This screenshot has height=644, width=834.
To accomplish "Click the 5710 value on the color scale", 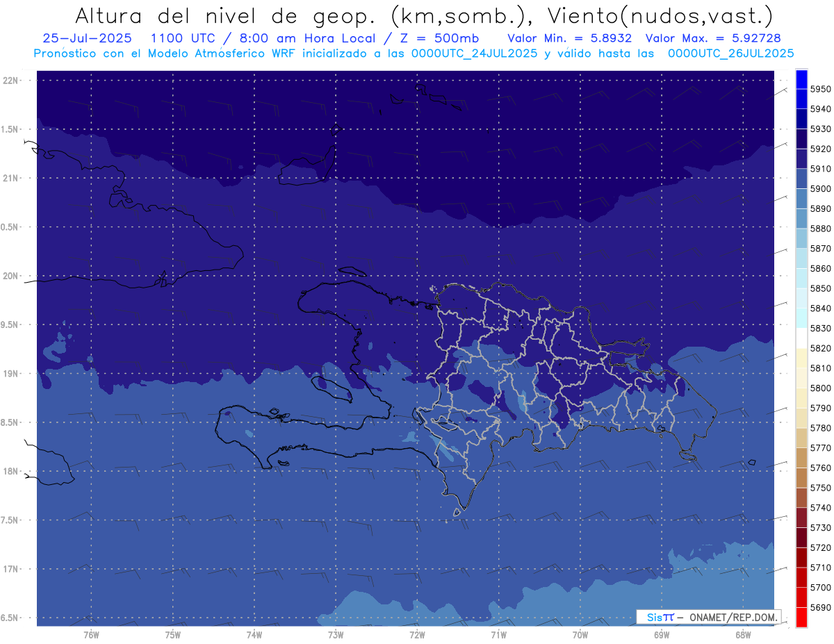I will click(821, 568).
